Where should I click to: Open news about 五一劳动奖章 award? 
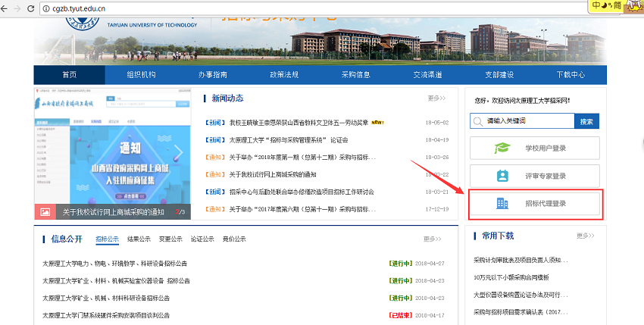pos(299,123)
